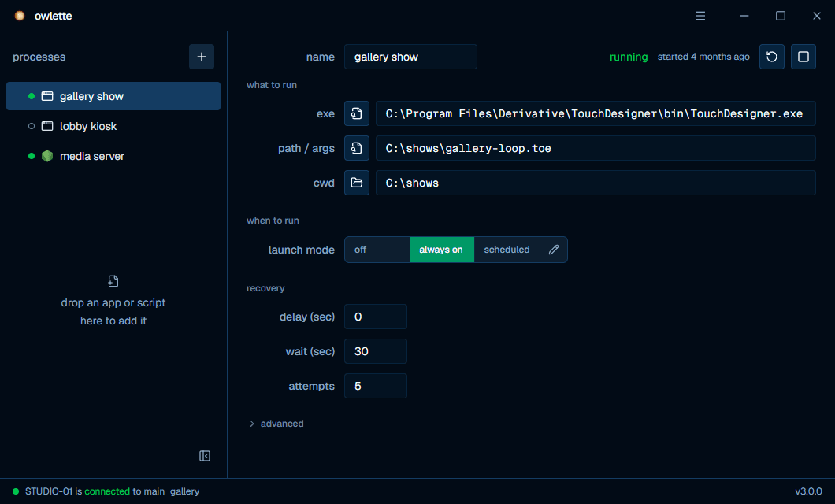Click 'drop an app or script' text
This screenshot has height=504, width=835.
pyautogui.click(x=113, y=302)
